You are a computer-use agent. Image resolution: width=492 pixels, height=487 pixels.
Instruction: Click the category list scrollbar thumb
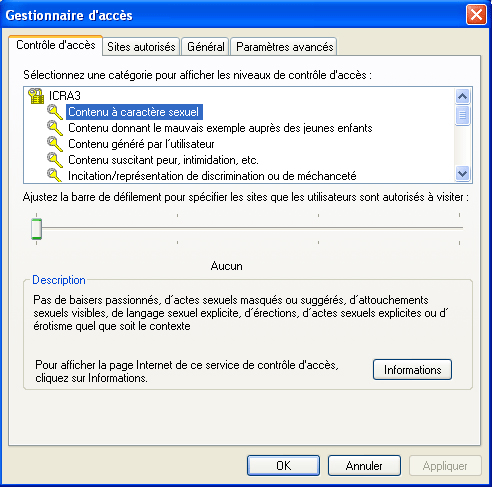click(x=462, y=115)
